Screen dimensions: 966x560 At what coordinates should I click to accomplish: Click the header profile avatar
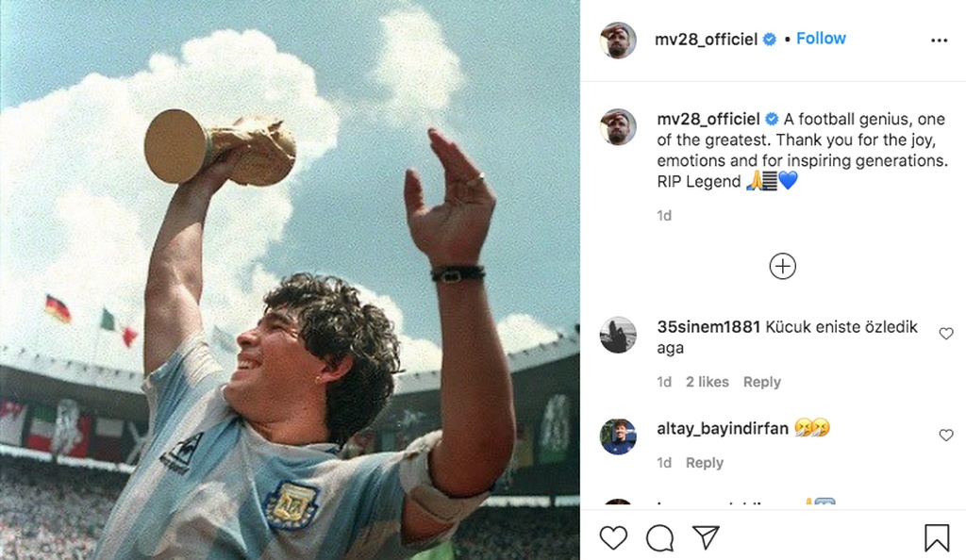click(618, 40)
